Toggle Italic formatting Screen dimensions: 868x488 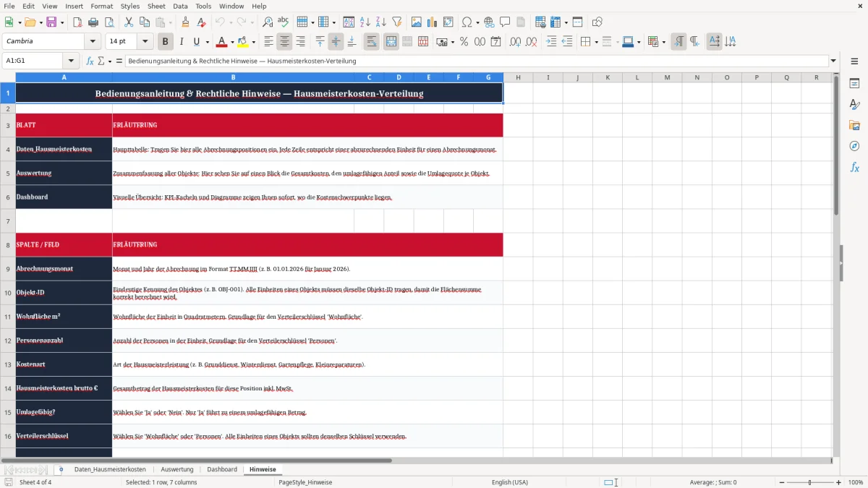[x=181, y=42]
